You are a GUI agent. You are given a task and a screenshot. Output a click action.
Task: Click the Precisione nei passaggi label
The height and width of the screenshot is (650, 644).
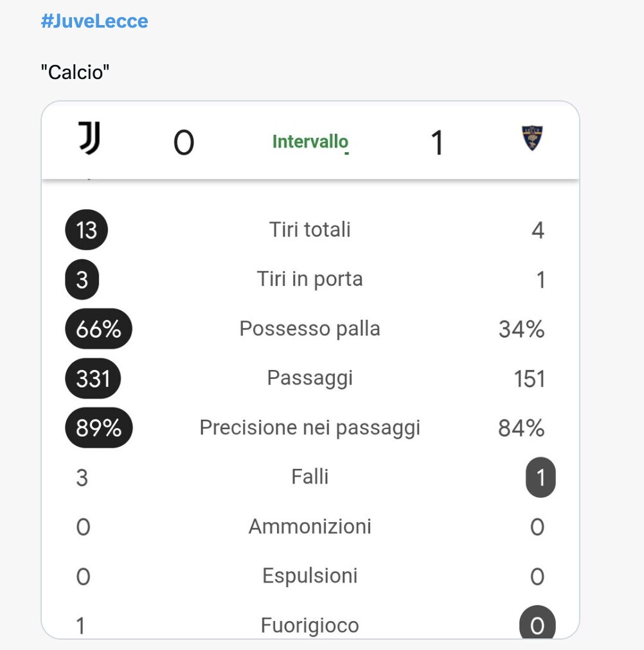[310, 427]
